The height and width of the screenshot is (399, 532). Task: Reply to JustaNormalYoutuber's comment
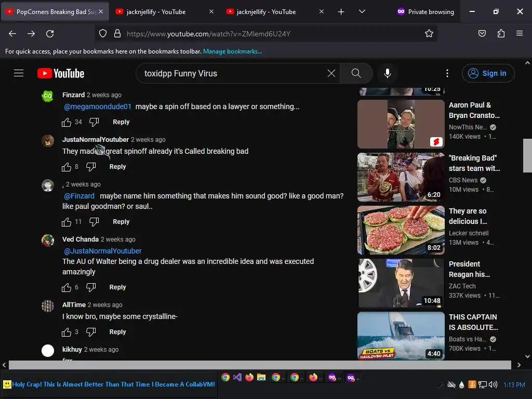[x=118, y=167]
